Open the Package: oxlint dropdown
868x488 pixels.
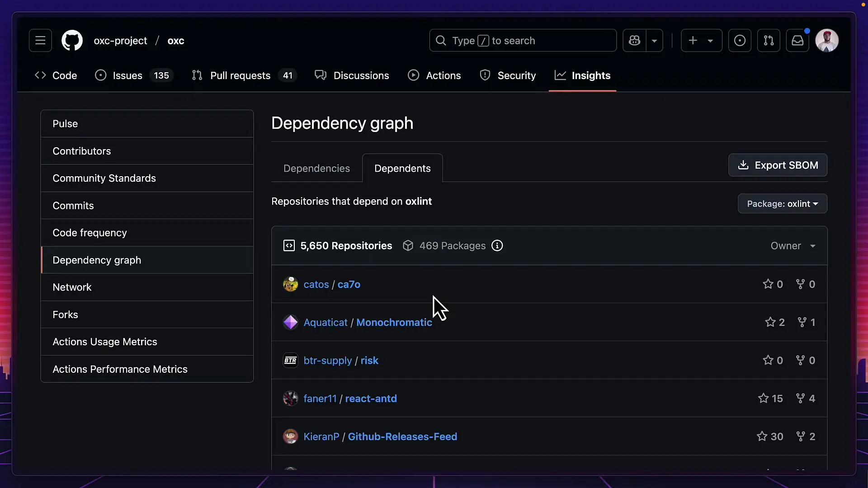coord(783,204)
